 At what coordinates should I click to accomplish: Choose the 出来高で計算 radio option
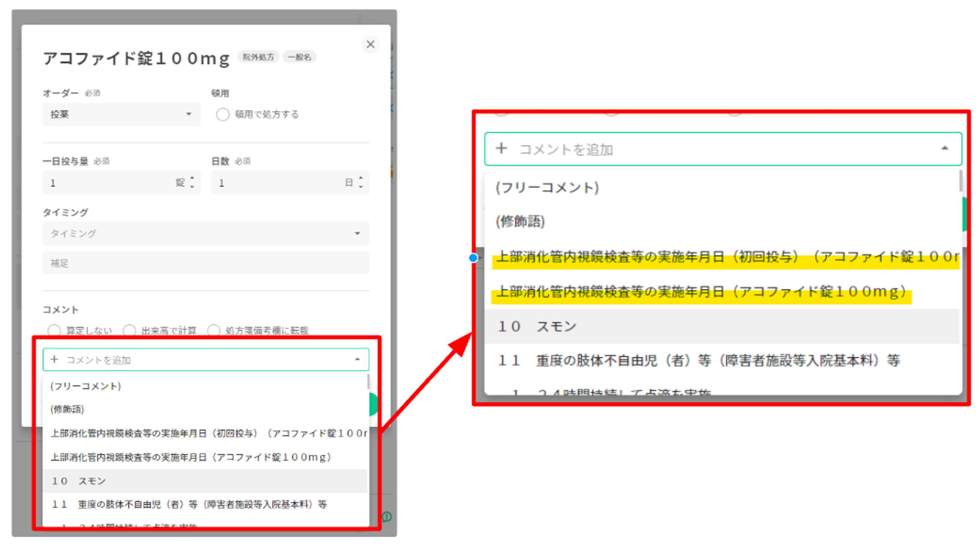[129, 330]
